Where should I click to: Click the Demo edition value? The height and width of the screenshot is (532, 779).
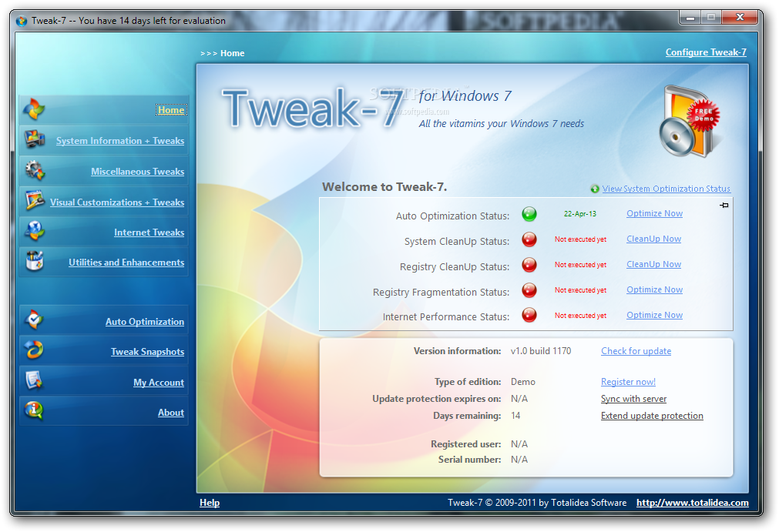[522, 382]
